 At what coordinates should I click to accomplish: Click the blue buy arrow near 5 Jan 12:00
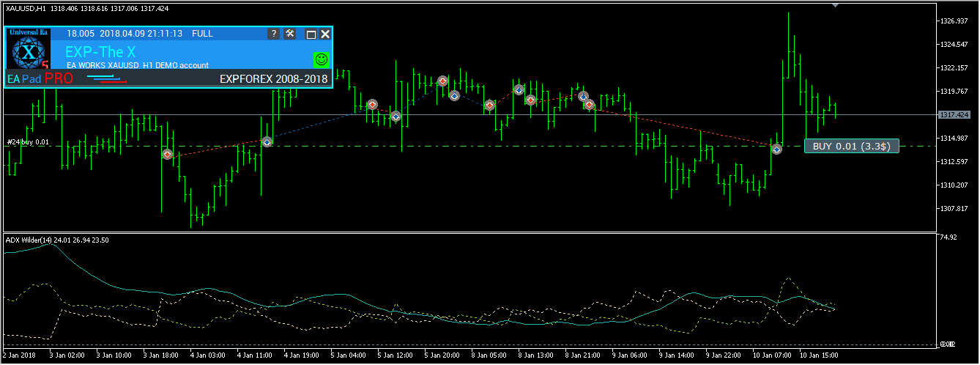click(396, 116)
